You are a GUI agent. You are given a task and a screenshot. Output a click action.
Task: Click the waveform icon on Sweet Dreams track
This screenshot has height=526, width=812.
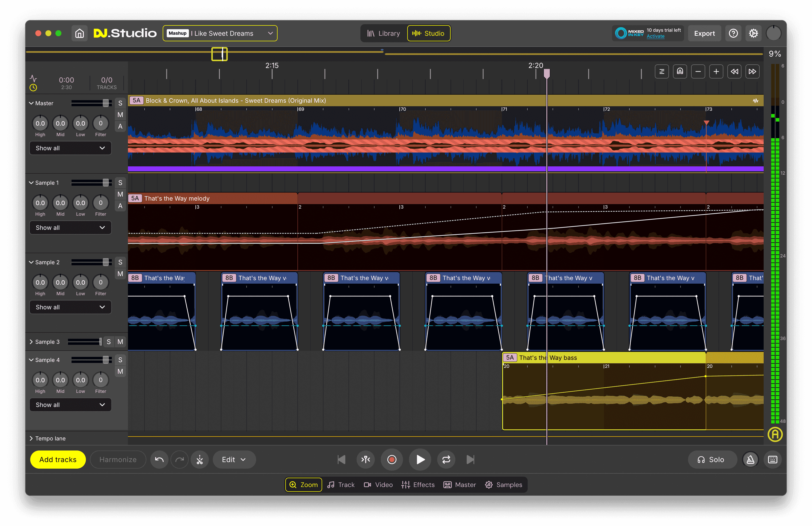pyautogui.click(x=756, y=101)
